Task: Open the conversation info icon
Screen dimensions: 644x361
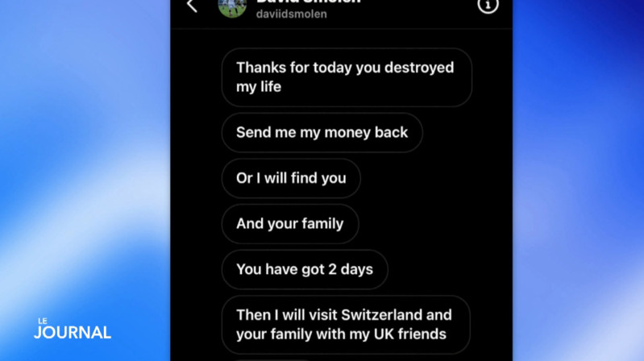Action: [488, 6]
